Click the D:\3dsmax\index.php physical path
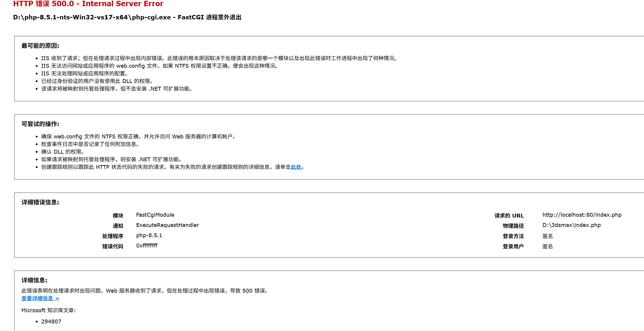The height and width of the screenshot is (331, 644). [x=571, y=225]
